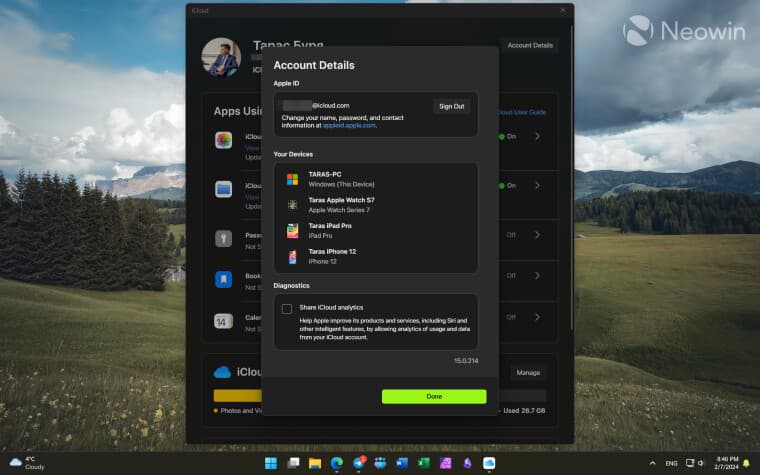Expand the Bookmarks row chevron
The image size is (760, 475).
(x=537, y=275)
